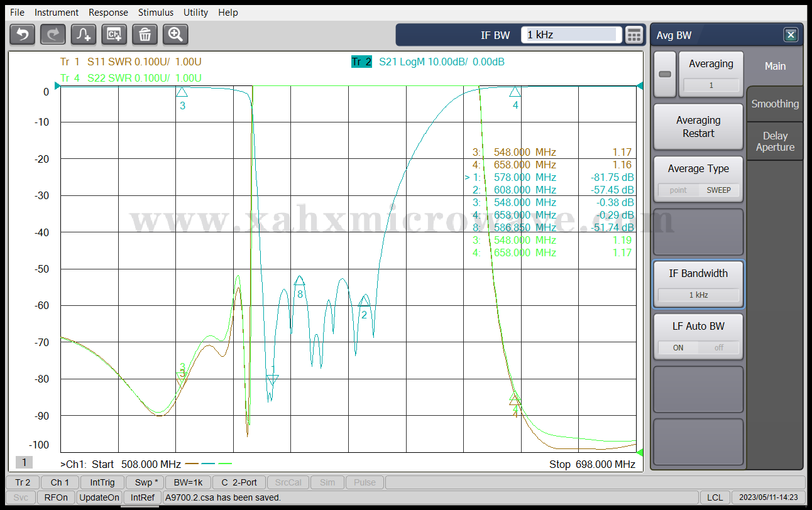Select the Main tab

point(775,66)
